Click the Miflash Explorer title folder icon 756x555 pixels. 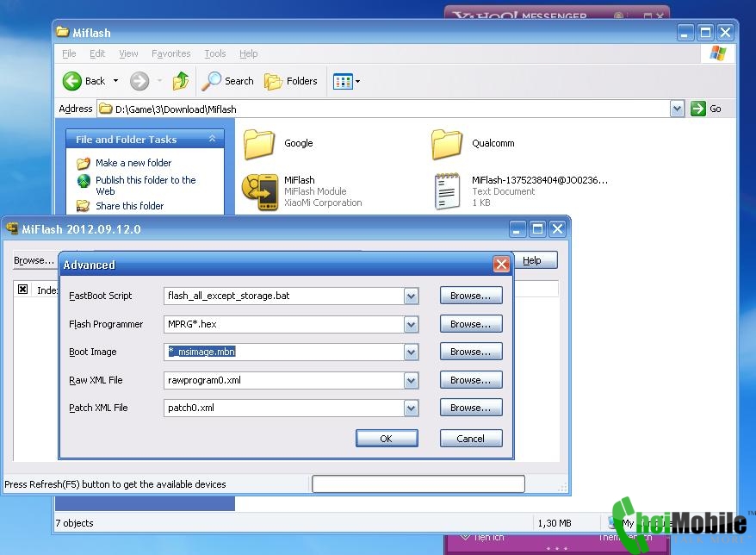click(x=62, y=32)
